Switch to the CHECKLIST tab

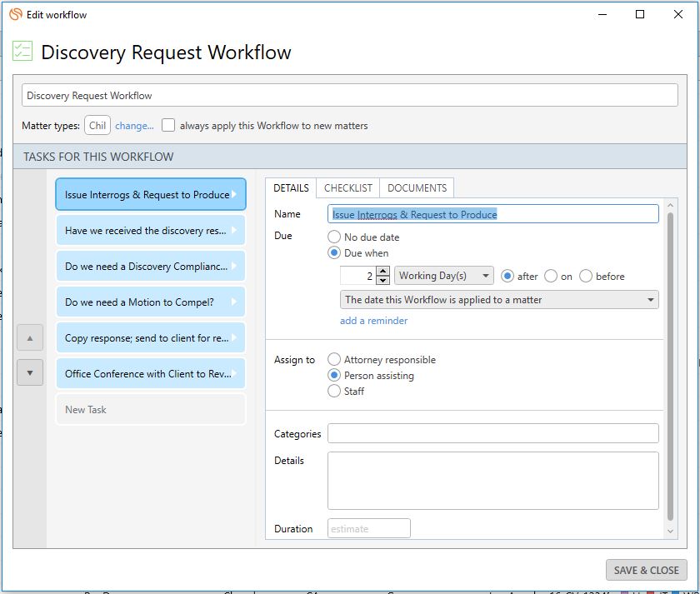(348, 188)
